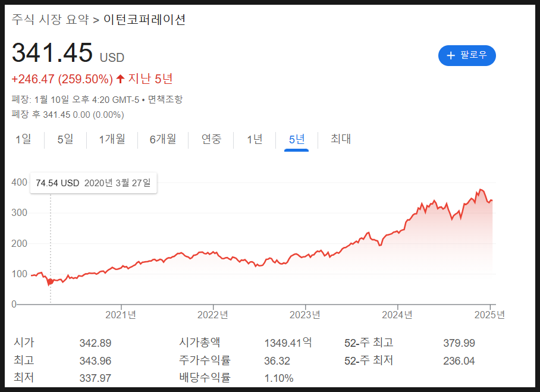Viewport: 540px width, 392px height.
Task: Click the 최저 value 337.97
Action: [95, 378]
